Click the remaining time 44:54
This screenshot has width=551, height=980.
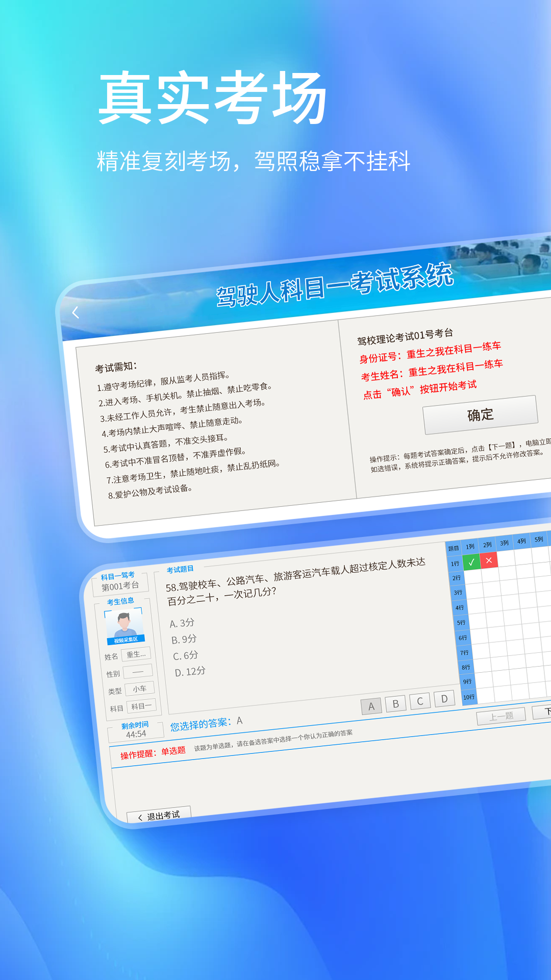point(136,734)
